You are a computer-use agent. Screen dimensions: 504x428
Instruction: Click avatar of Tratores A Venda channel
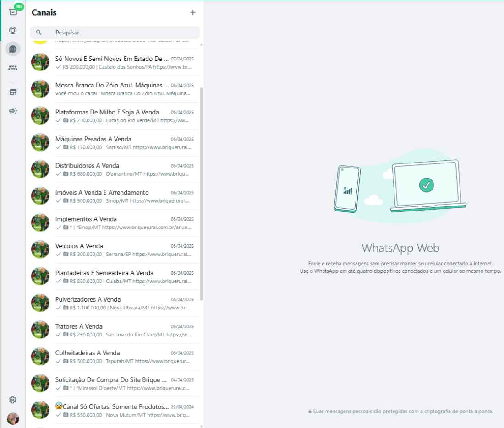(x=40, y=330)
